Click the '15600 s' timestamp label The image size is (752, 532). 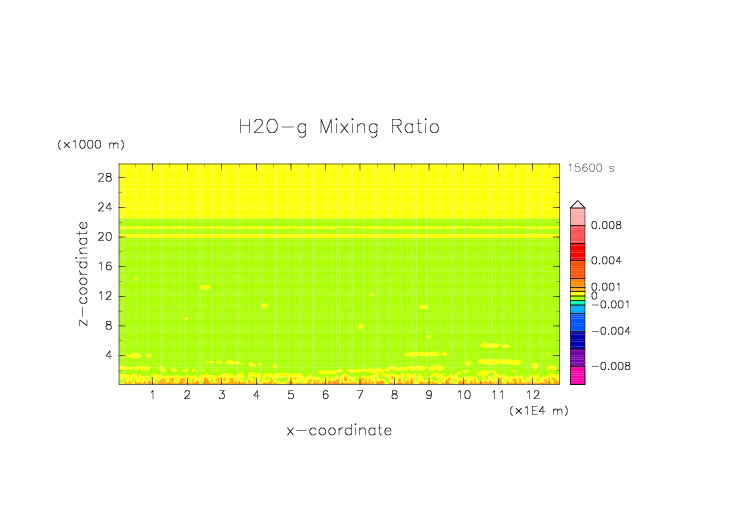pyautogui.click(x=591, y=168)
